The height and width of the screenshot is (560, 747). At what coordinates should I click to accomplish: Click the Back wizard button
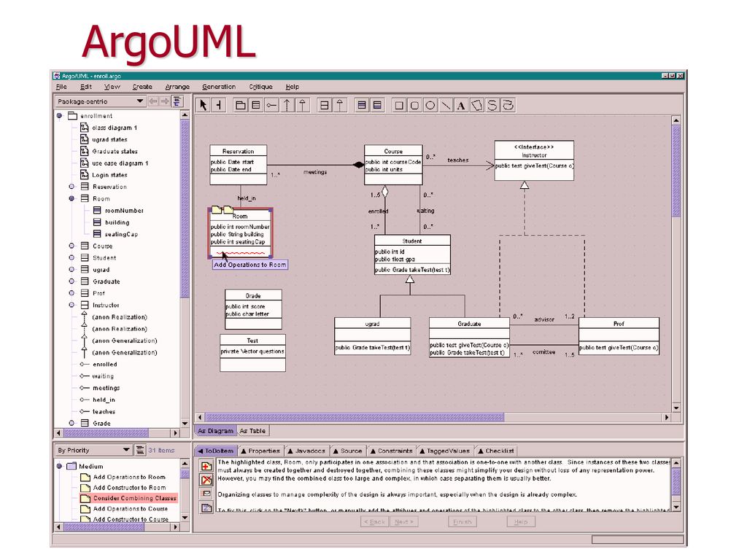point(375,522)
